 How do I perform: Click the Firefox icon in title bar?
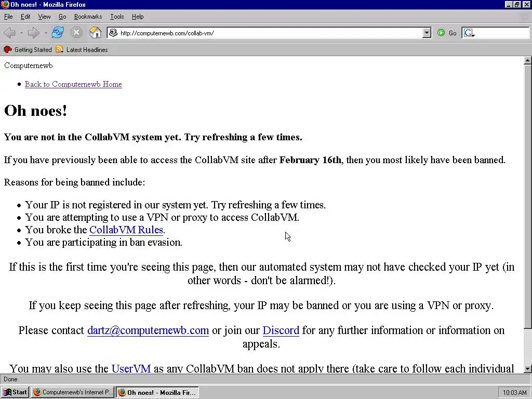[x=5, y=4]
